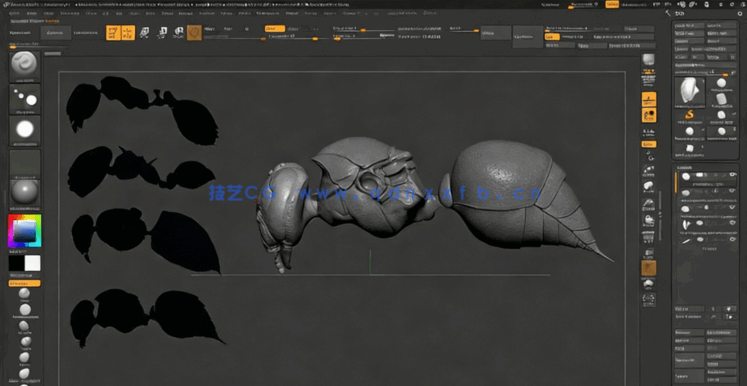The image size is (747, 386).
Task: Open the brush picker thumbnail
Action: click(25, 66)
